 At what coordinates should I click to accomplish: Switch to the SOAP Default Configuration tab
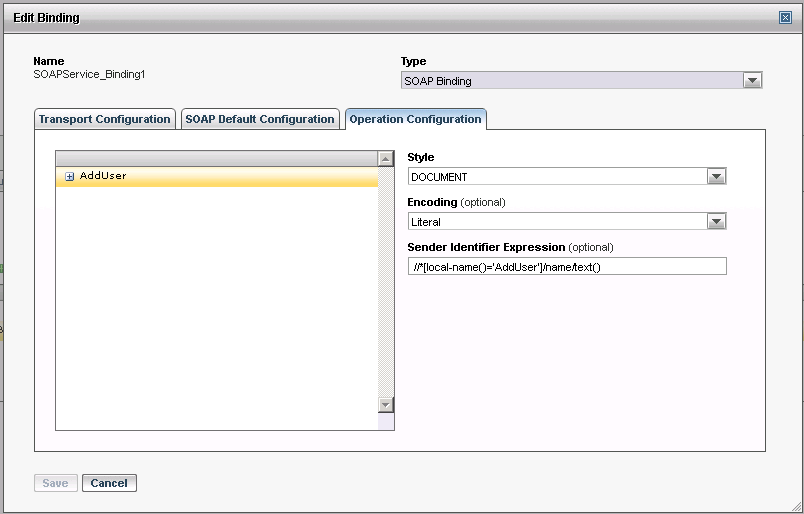tap(260, 119)
